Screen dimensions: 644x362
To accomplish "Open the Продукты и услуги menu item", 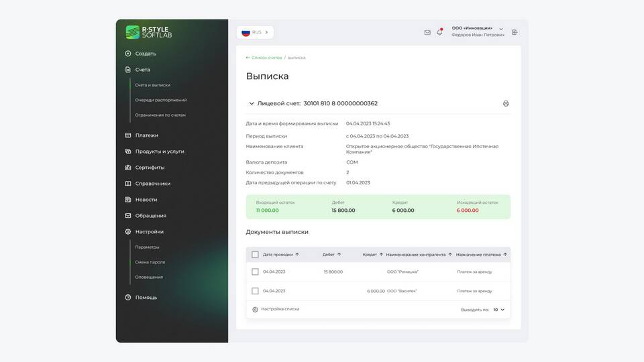I will 159,152.
